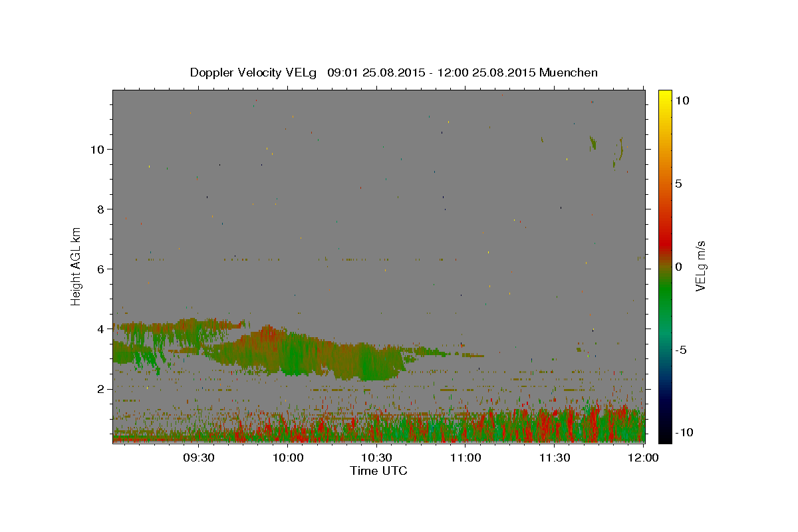This screenshot has height=532, width=798.
Task: Click the 'Height AGL km' axis label
Action: tap(76, 266)
